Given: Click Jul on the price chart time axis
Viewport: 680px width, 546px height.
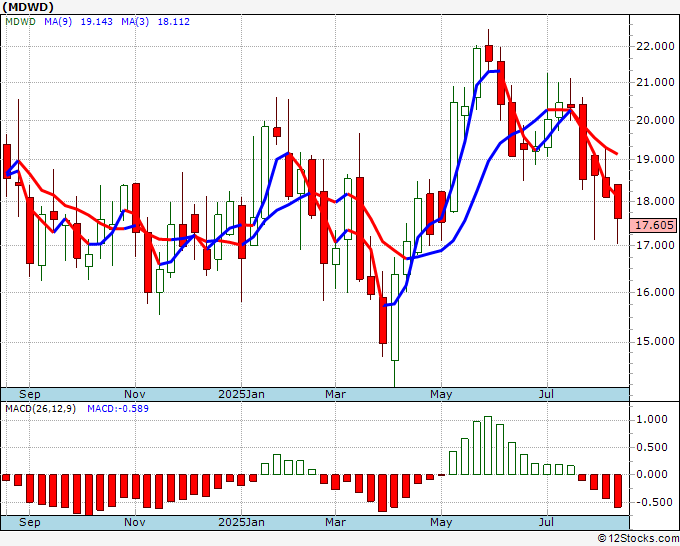Looking at the screenshot, I should coord(546,394).
